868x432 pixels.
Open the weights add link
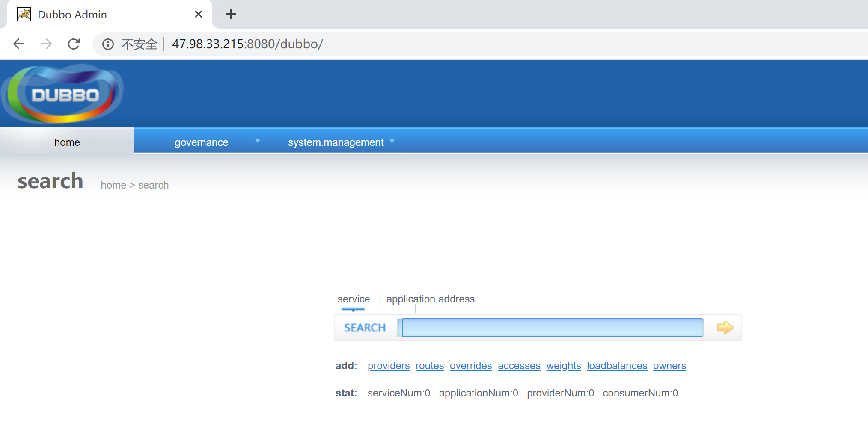[x=564, y=366]
